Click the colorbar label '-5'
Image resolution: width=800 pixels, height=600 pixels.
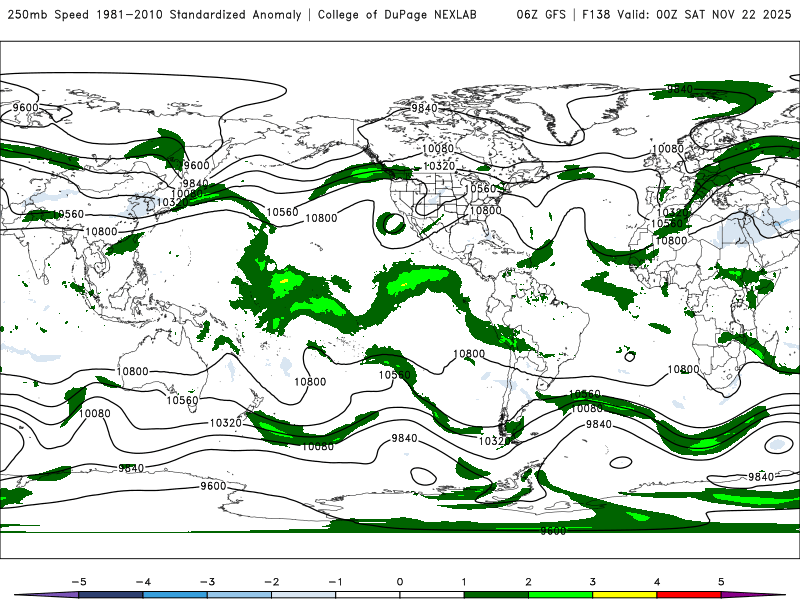click(79, 582)
